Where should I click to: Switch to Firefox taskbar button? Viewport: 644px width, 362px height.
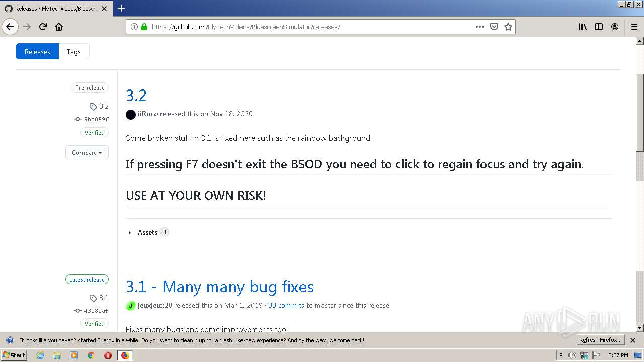[125, 355]
